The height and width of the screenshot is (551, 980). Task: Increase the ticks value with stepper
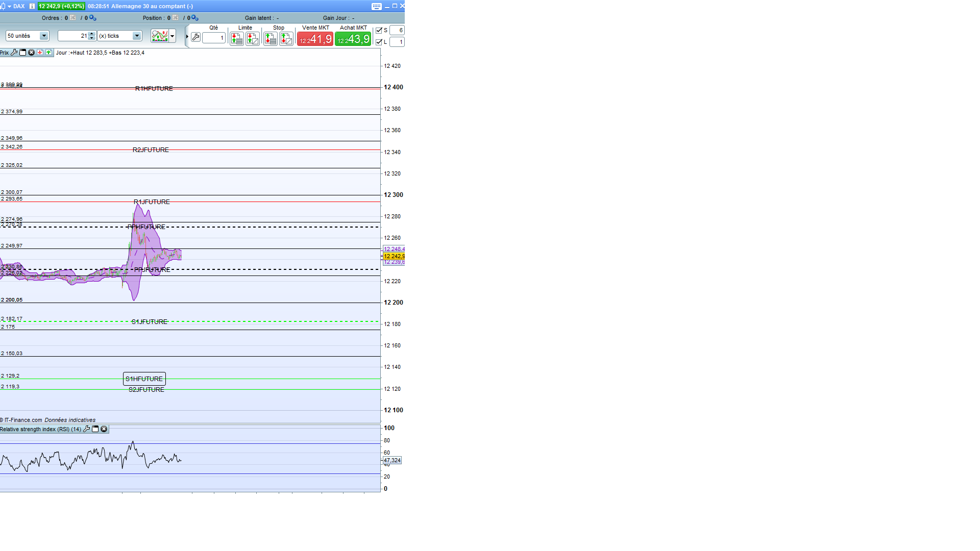(92, 34)
